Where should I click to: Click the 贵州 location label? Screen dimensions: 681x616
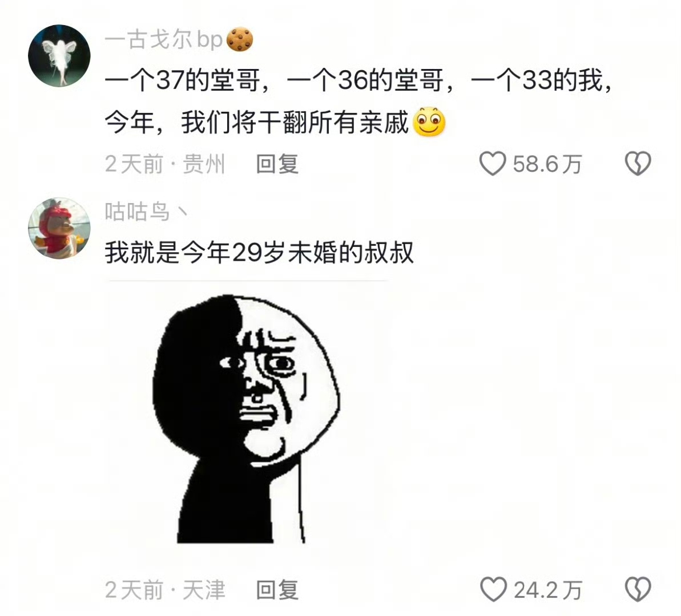[204, 164]
